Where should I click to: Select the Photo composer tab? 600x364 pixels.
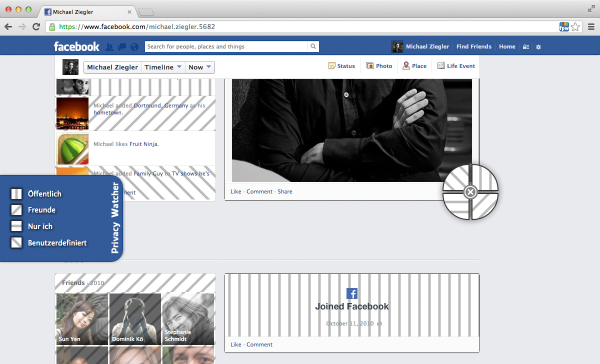(379, 66)
